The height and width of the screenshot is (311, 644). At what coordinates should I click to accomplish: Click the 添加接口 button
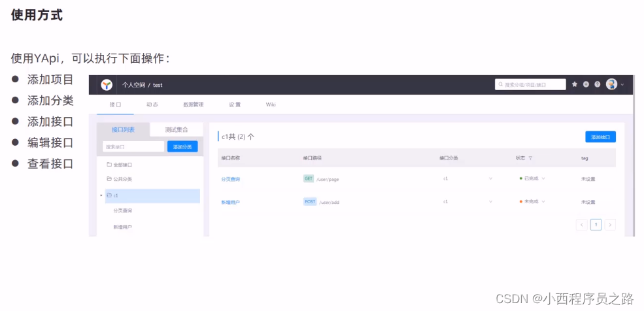pos(600,137)
